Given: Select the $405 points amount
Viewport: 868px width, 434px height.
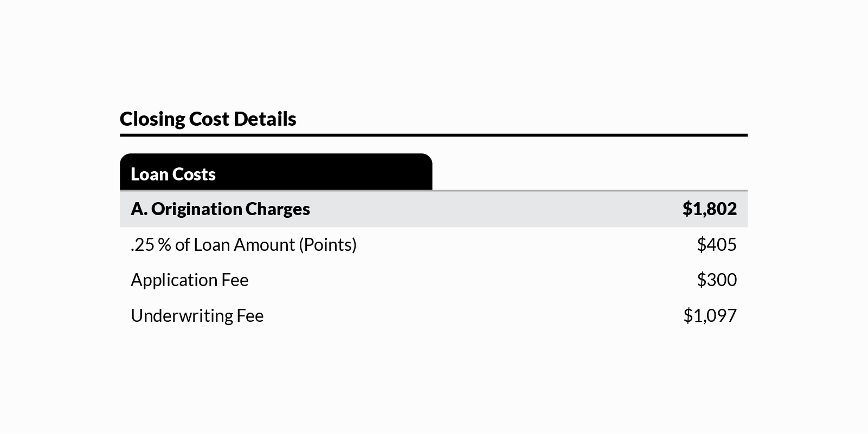Looking at the screenshot, I should (716, 244).
